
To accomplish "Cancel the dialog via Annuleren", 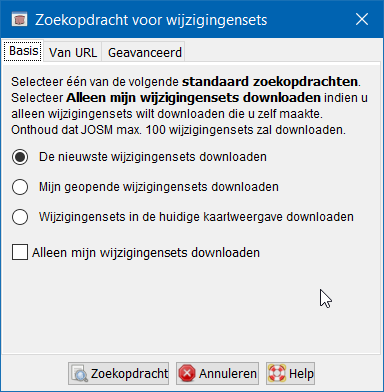I will (x=217, y=373).
